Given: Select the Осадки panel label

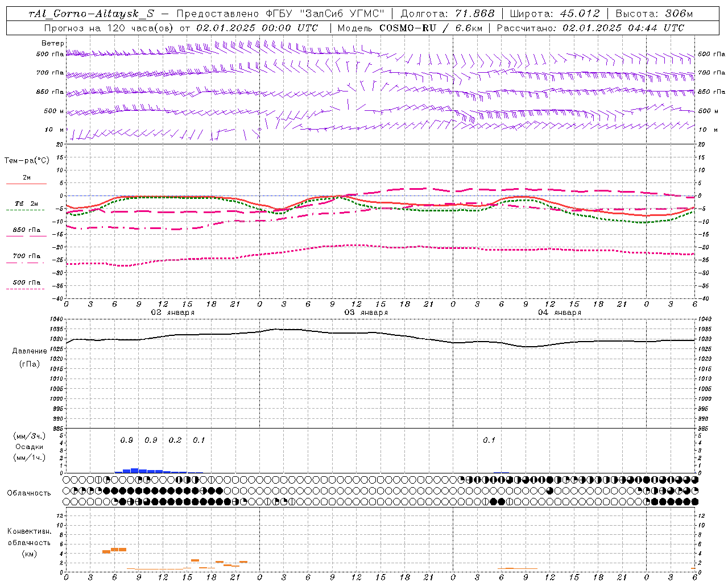Looking at the screenshot, I should [x=30, y=447].
